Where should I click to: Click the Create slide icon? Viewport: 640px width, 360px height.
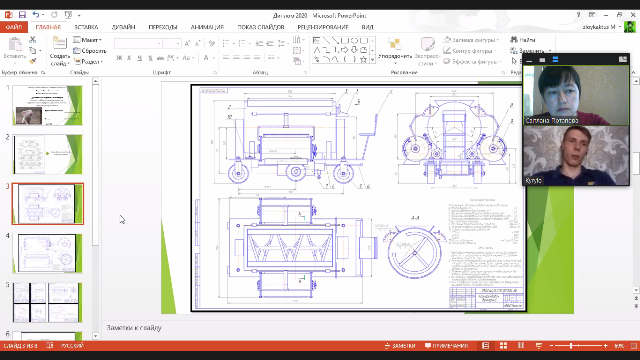point(60,43)
